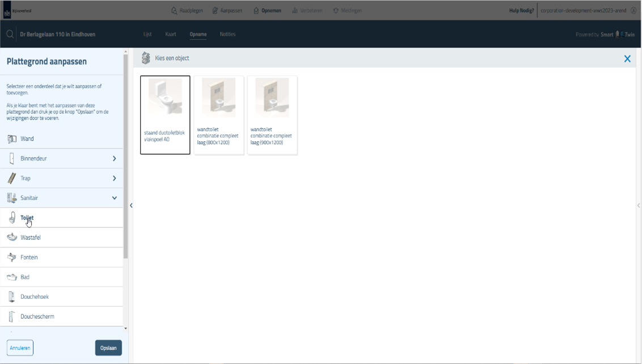Expand the Binnendeur category chevron
Image resolution: width=642 pixels, height=364 pixels.
tap(114, 159)
